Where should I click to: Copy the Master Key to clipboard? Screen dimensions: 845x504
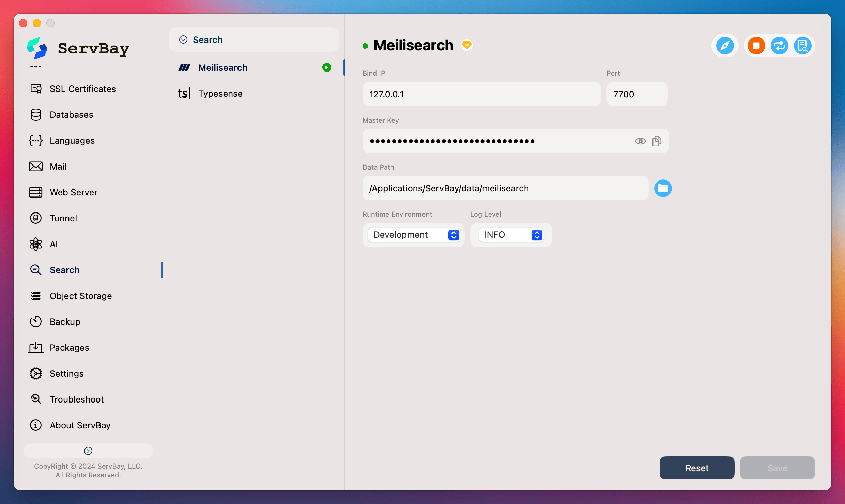point(657,141)
